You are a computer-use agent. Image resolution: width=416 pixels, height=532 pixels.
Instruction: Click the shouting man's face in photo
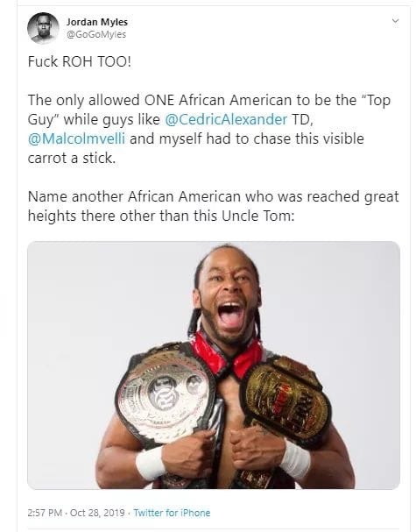pyautogui.click(x=228, y=296)
